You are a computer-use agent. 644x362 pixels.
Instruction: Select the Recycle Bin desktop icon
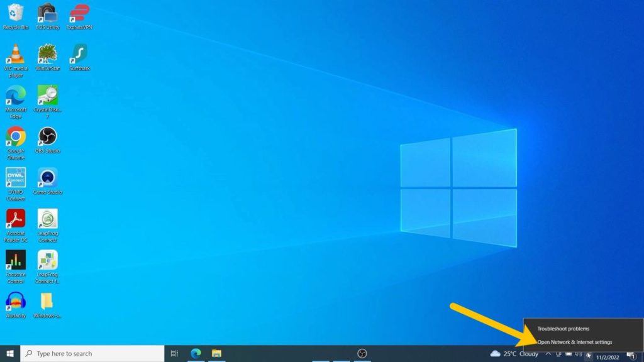16,16
